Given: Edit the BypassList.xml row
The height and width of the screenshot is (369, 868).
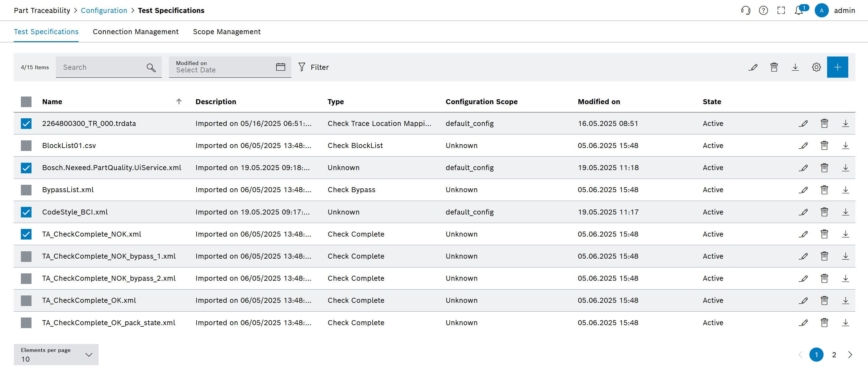Looking at the screenshot, I should (x=803, y=190).
